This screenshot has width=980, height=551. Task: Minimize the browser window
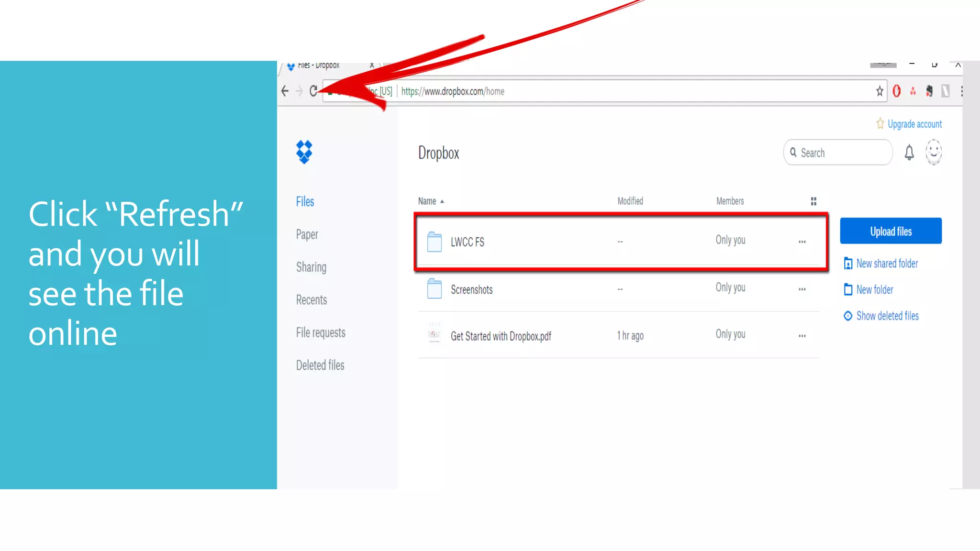[912, 64]
